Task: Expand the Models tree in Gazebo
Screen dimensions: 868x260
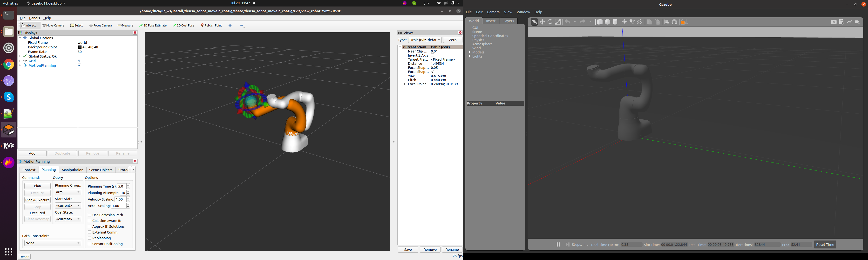Action: tap(470, 52)
